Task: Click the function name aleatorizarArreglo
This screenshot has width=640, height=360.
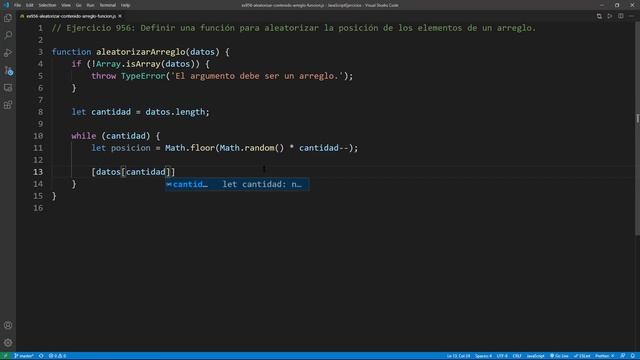Action: click(140, 52)
